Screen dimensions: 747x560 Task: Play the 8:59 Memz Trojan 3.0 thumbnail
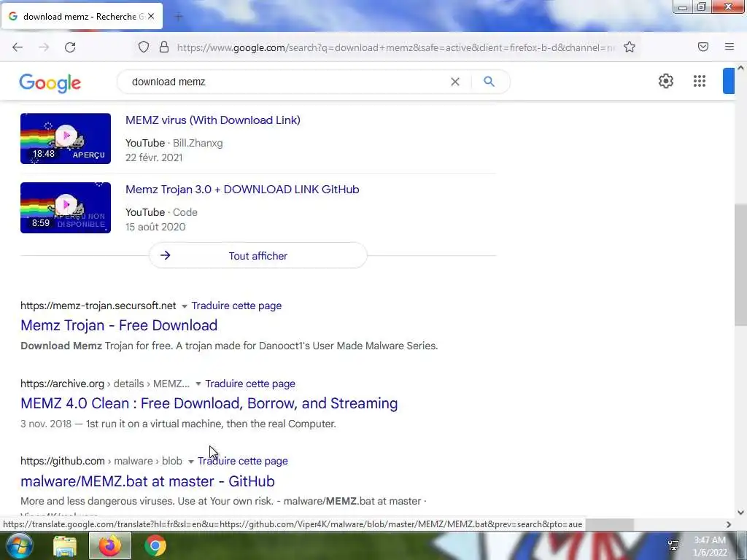point(66,208)
